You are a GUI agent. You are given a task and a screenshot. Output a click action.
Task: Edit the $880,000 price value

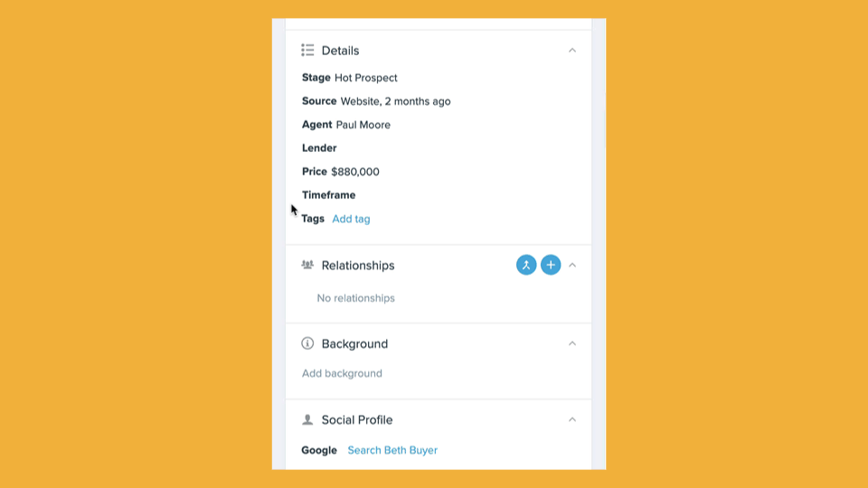(x=355, y=172)
